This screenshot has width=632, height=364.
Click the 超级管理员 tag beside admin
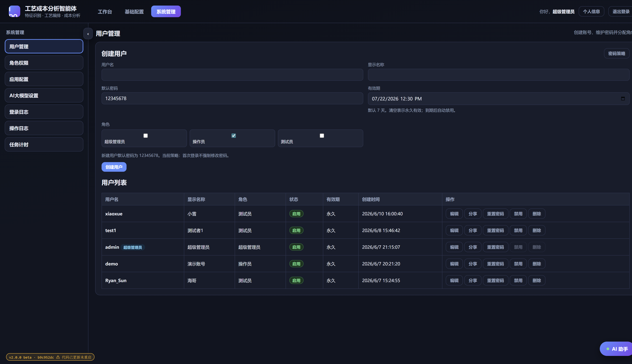click(133, 247)
